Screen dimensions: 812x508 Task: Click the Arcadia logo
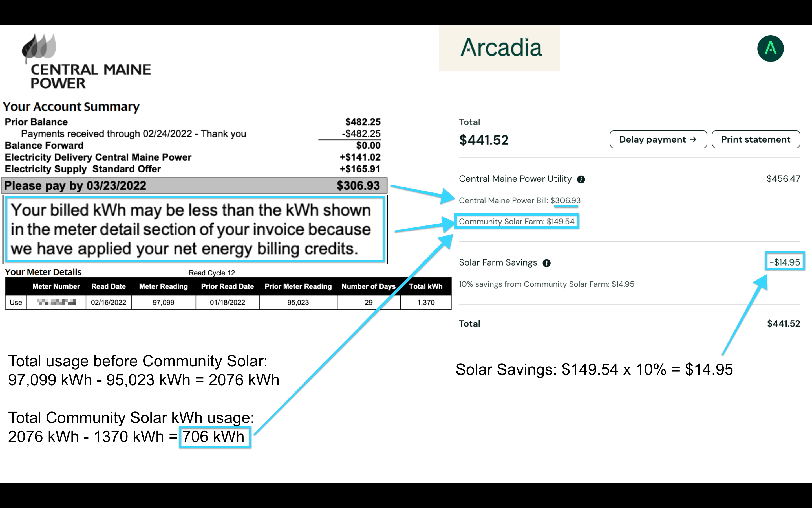501,47
